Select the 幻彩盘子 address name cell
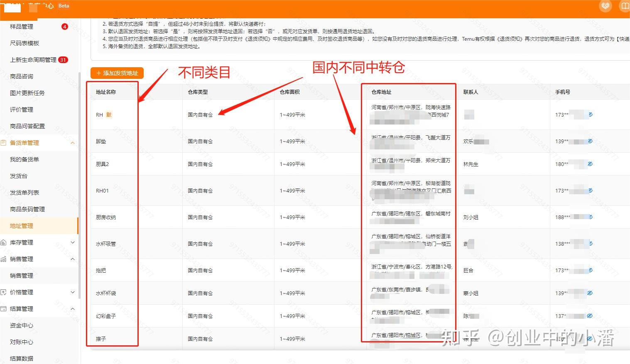The width and height of the screenshot is (630, 364). pyautogui.click(x=106, y=316)
